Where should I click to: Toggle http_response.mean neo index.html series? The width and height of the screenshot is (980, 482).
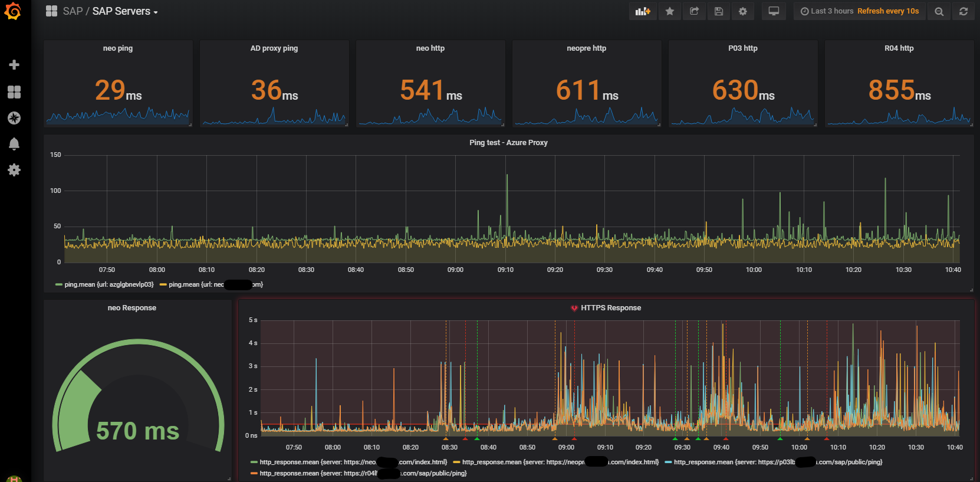coord(353,462)
